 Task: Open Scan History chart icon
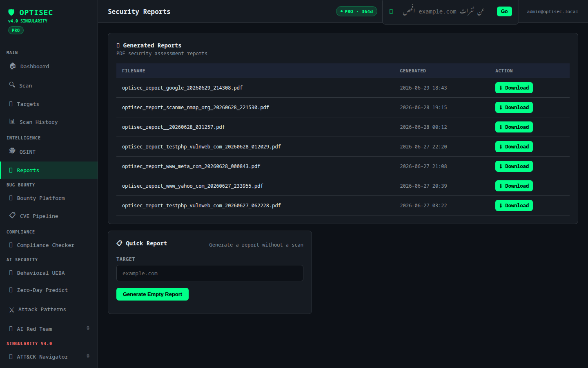[12, 121]
